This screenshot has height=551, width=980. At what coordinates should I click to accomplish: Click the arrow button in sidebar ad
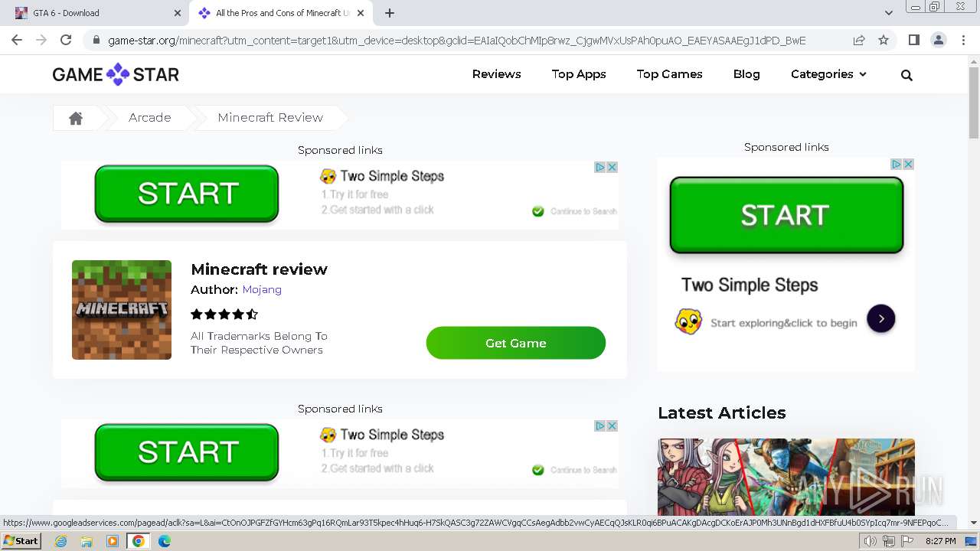tap(881, 319)
